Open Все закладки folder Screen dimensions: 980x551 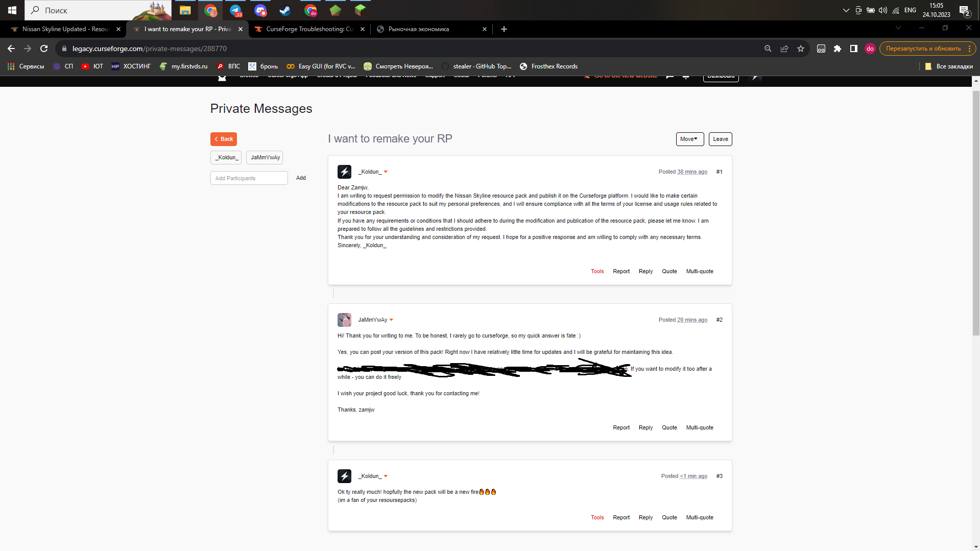point(949,66)
